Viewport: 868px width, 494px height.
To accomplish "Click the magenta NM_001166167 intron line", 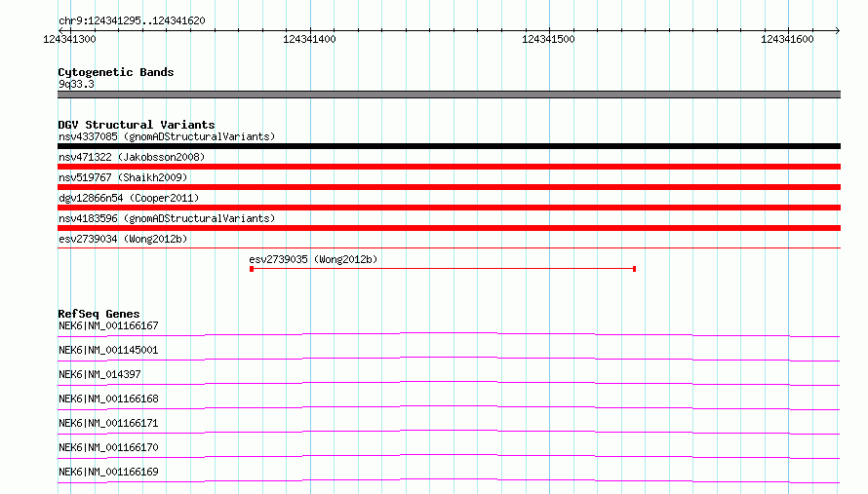I will [x=449, y=333].
